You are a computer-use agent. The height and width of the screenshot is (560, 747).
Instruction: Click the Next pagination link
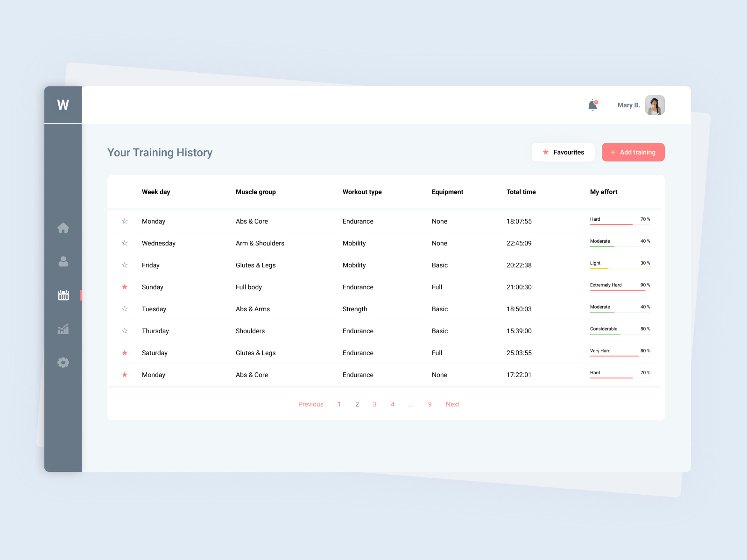point(452,404)
